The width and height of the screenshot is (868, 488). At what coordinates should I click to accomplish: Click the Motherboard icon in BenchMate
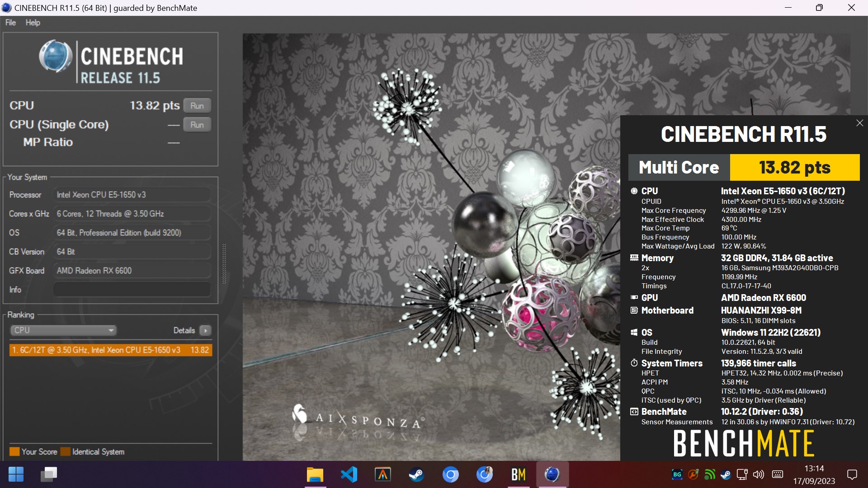coord(634,310)
